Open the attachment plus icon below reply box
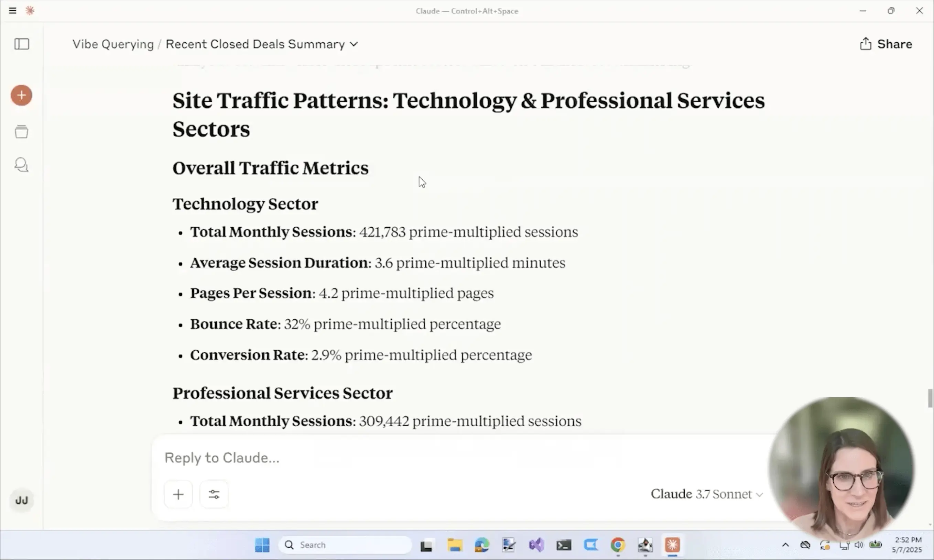Image resolution: width=934 pixels, height=560 pixels. (178, 494)
